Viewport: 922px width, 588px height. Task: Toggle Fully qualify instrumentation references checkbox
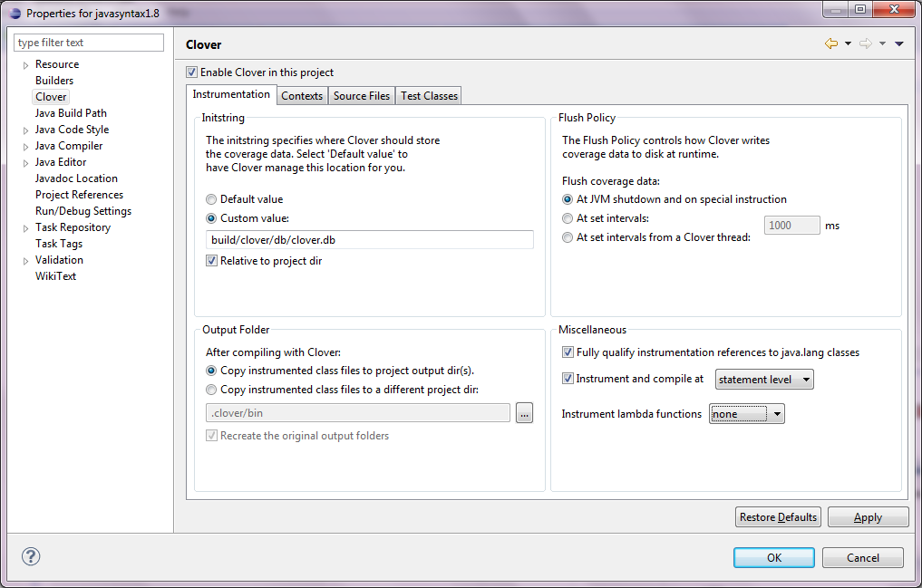click(568, 352)
